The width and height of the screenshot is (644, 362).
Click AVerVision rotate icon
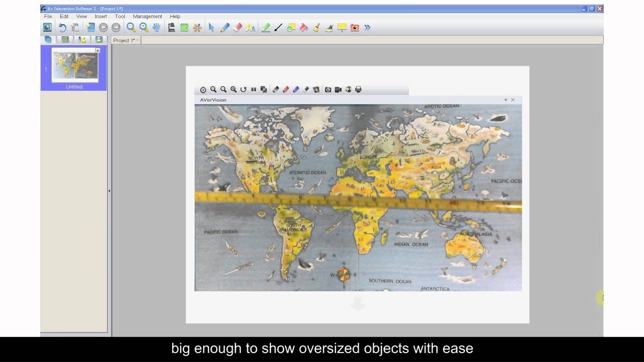[244, 89]
